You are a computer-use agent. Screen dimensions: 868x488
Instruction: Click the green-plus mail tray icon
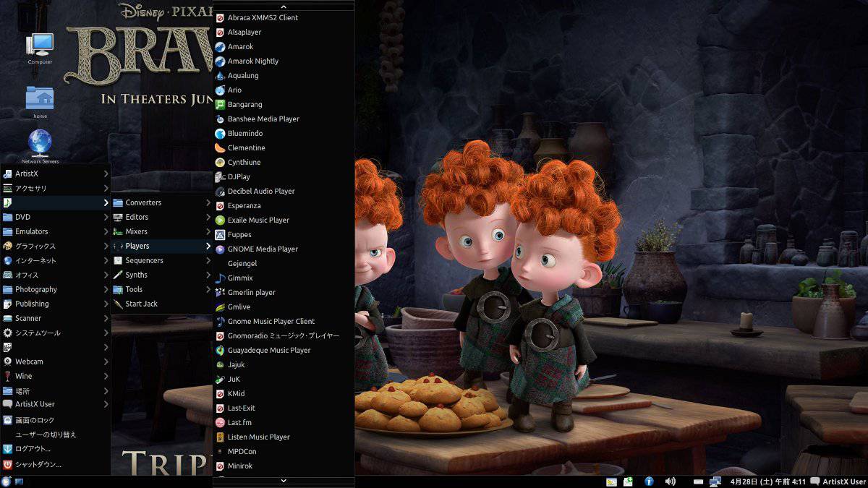point(629,481)
